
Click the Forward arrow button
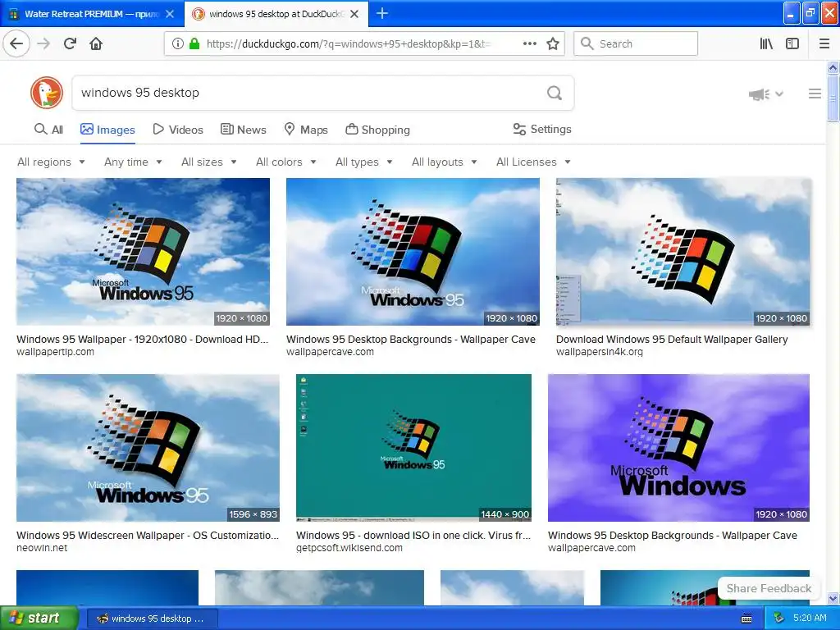(43, 43)
